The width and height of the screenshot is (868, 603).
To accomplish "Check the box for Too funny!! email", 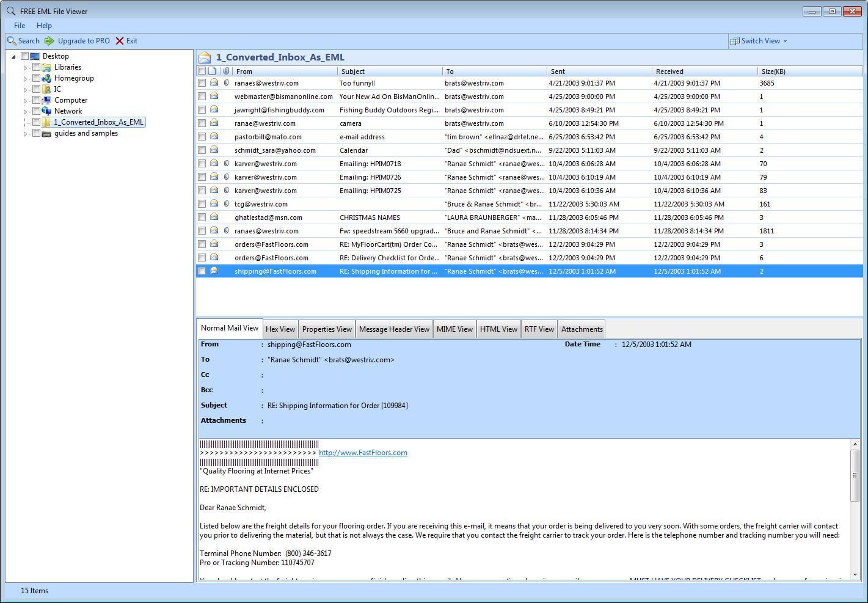I will click(x=202, y=83).
